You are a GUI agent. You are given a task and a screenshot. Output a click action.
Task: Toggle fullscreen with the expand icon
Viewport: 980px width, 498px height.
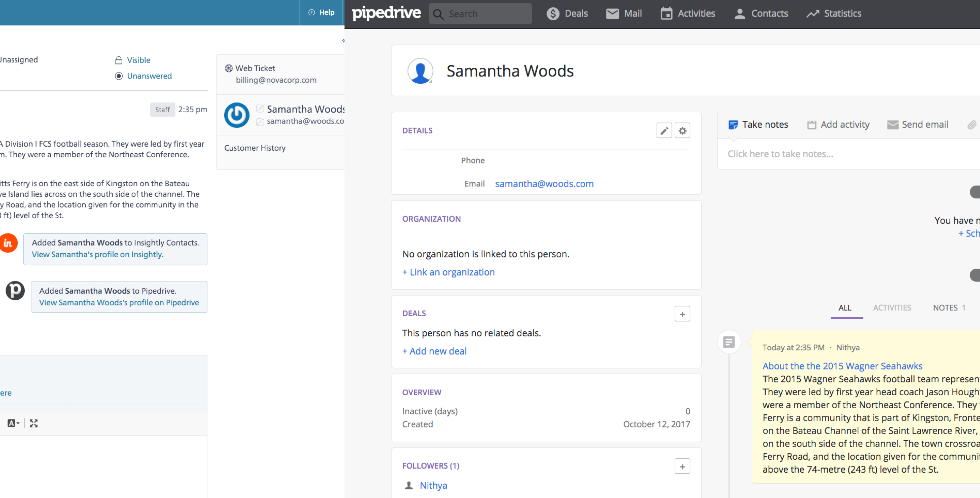coord(34,423)
